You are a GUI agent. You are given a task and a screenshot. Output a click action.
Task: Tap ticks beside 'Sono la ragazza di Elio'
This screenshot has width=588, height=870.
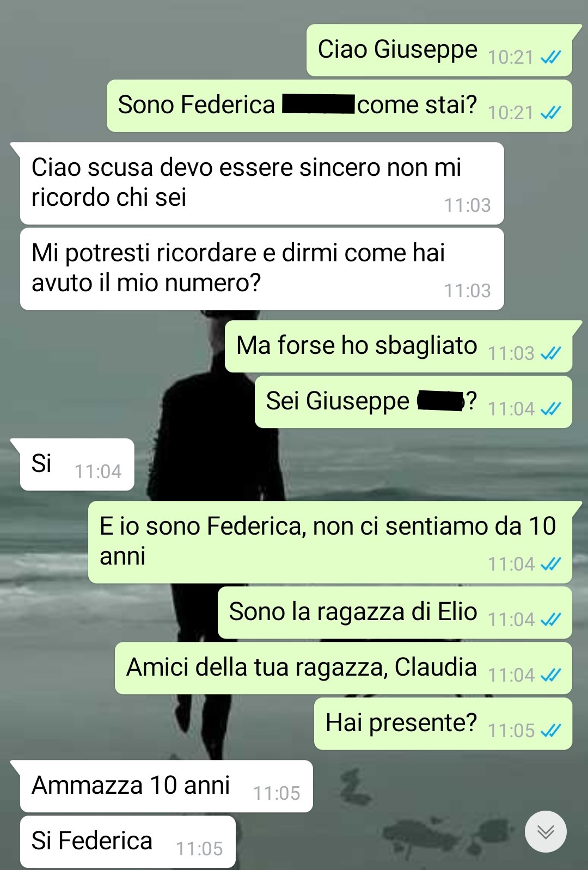click(x=550, y=619)
